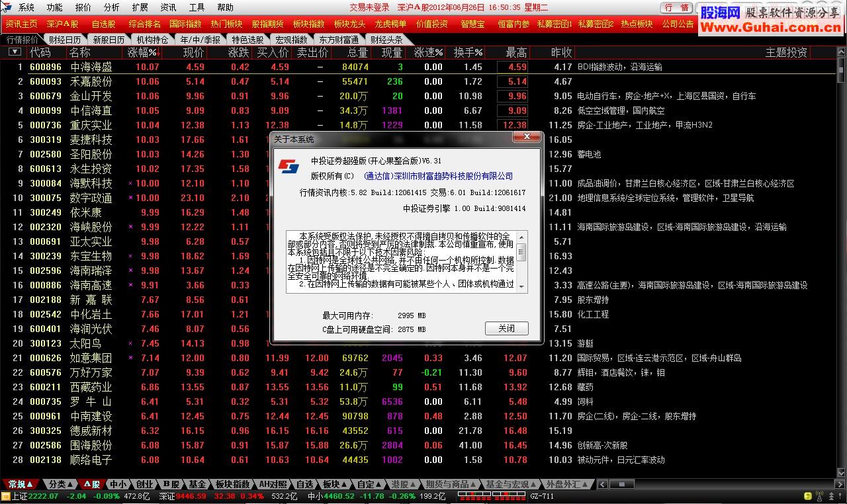This screenshot has height=504, width=847.
Task: Open the 功能 menu
Action: (55, 7)
